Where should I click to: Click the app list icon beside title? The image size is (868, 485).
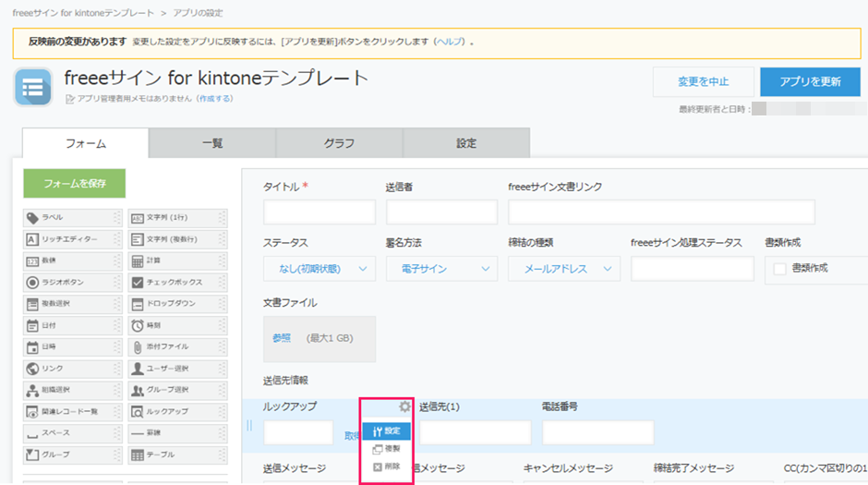click(x=33, y=87)
